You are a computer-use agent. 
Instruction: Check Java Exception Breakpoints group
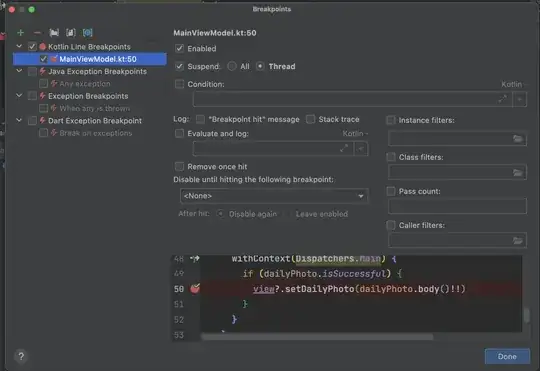32,71
